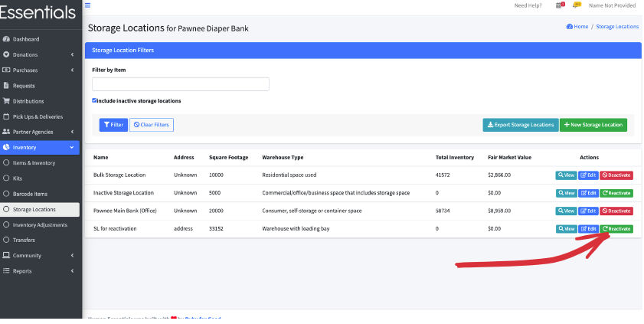Edit Pawnee Main Bank (Office) row

589,211
